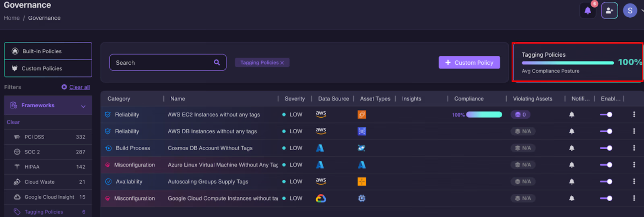The height and width of the screenshot is (217, 644).
Task: Sort by the Name column header
Action: [x=178, y=98]
